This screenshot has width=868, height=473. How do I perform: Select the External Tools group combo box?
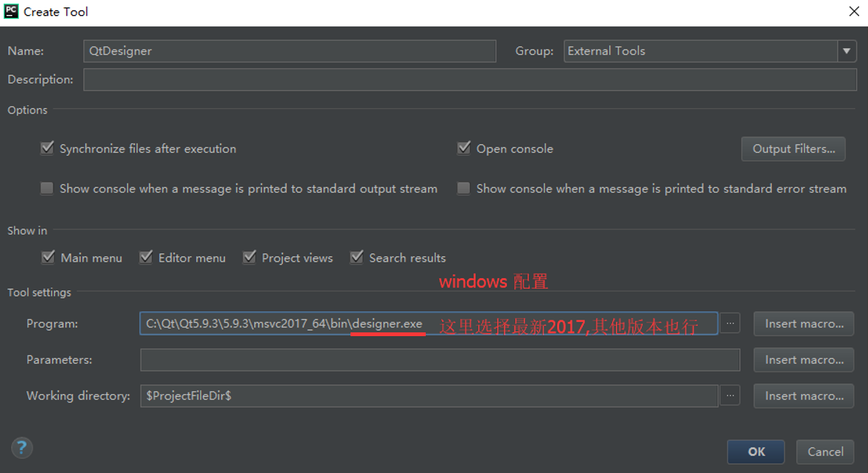(710, 51)
